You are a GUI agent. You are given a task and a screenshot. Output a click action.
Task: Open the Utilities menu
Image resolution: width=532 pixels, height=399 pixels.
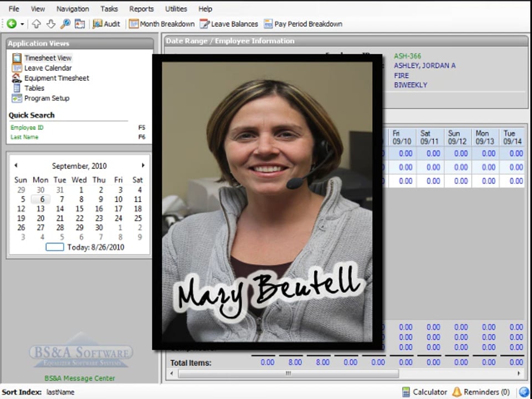pos(176,9)
